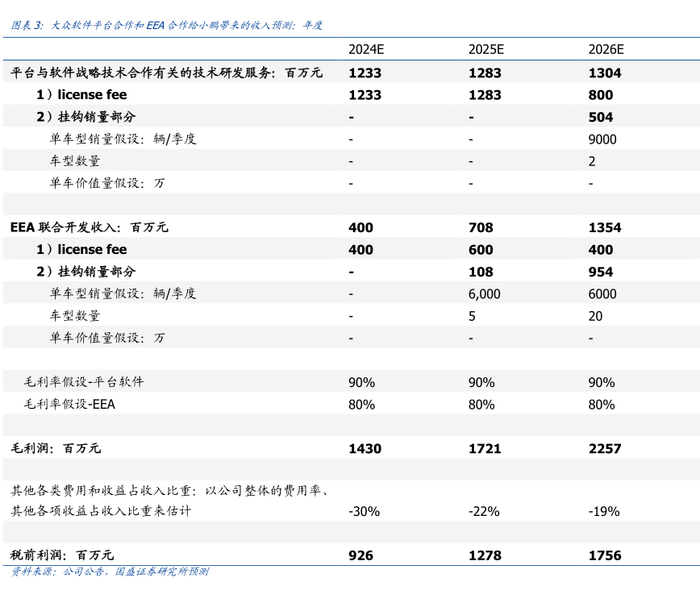Click the value -22% under 2025E
Screen dimensions: 700x603
tap(484, 511)
